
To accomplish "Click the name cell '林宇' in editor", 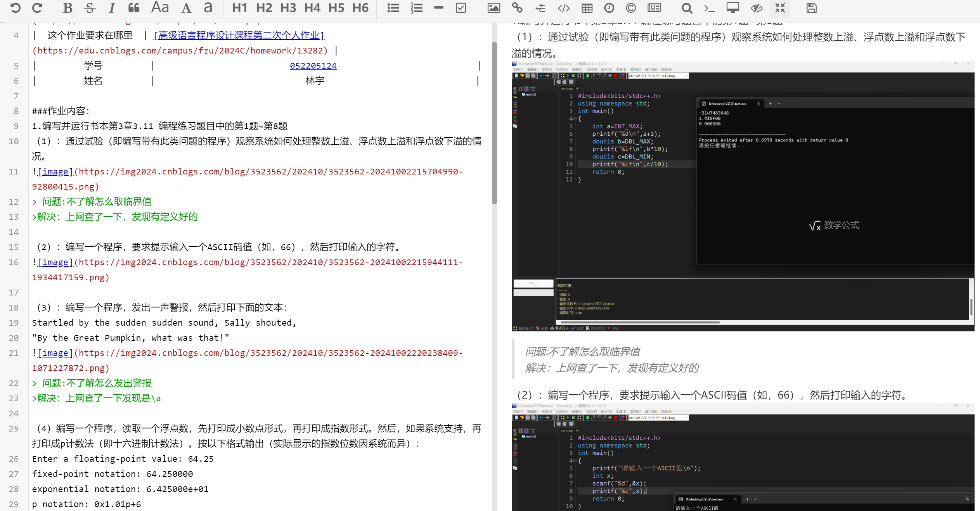I will pos(315,81).
